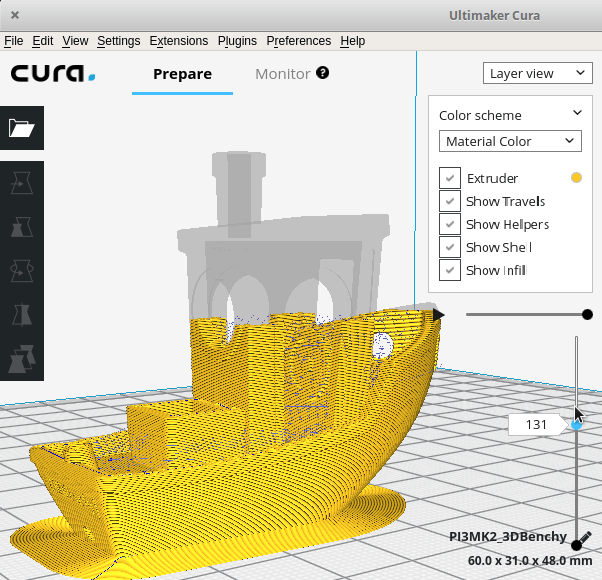Screen dimensions: 602x580
Task: Open the Per Model Settings tool
Action: click(x=21, y=357)
